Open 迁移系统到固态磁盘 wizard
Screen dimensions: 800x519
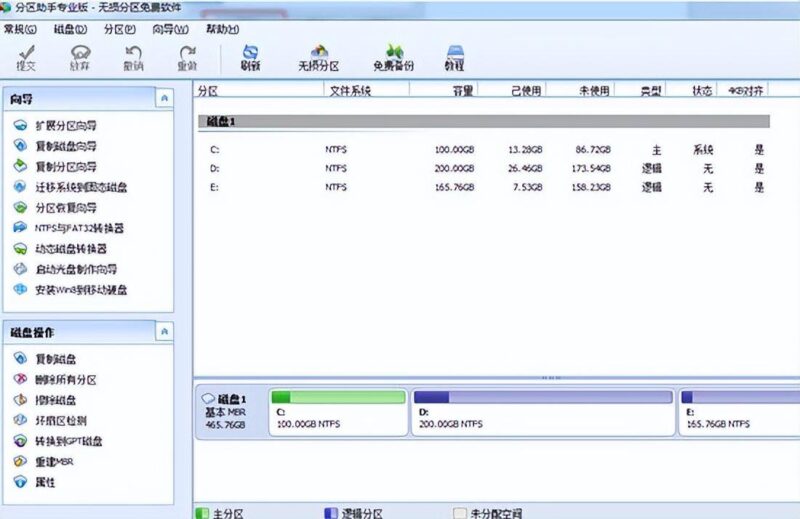click(80, 187)
